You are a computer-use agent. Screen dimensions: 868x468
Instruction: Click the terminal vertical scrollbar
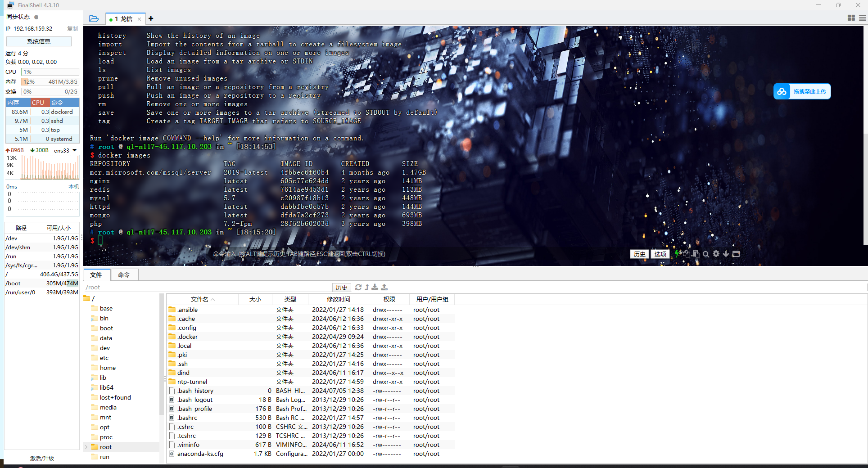tap(865, 189)
